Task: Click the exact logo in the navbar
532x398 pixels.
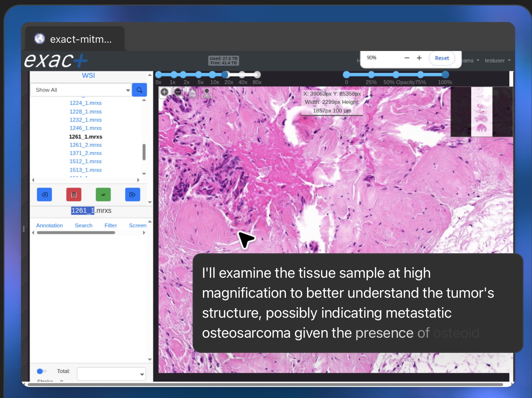Action: pyautogui.click(x=56, y=61)
